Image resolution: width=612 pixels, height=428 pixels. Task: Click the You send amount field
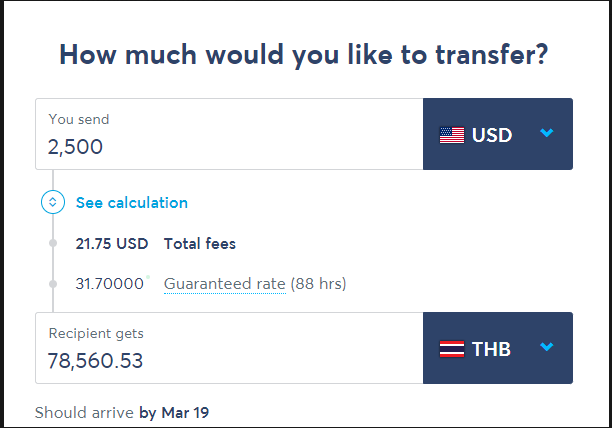[229, 134]
